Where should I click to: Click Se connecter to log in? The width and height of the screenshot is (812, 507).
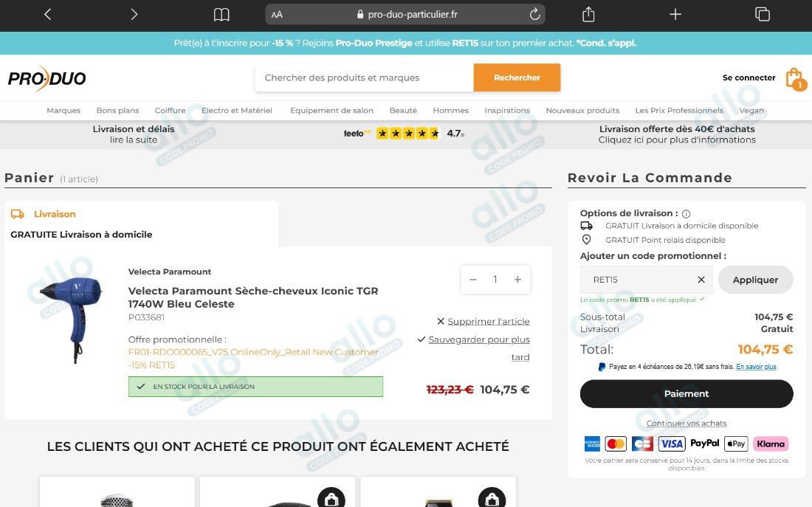(x=749, y=77)
